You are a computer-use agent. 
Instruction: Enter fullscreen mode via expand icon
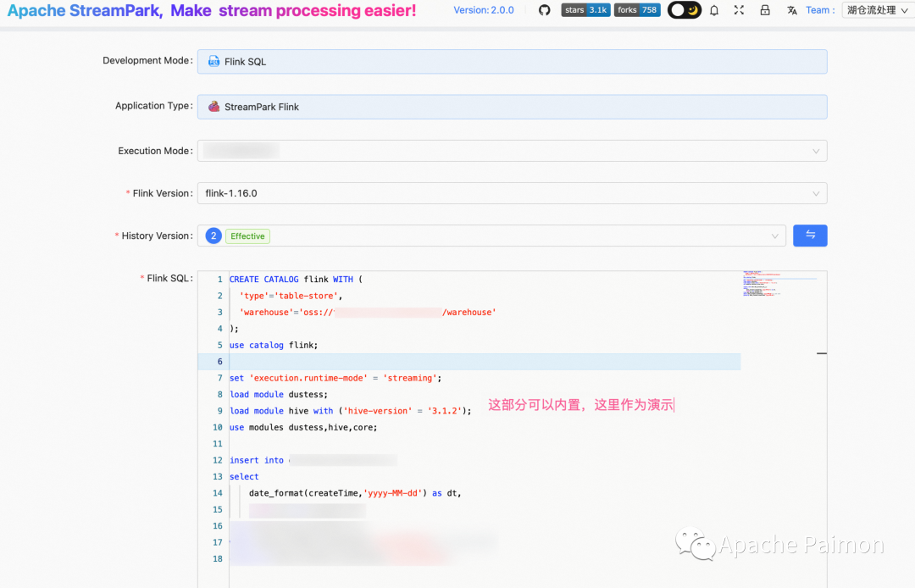pos(739,10)
